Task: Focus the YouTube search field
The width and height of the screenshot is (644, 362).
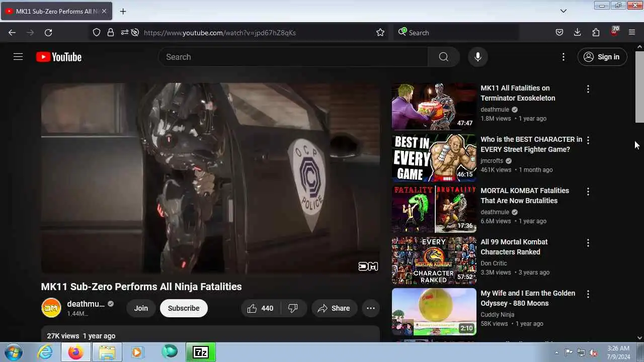Action: (293, 57)
